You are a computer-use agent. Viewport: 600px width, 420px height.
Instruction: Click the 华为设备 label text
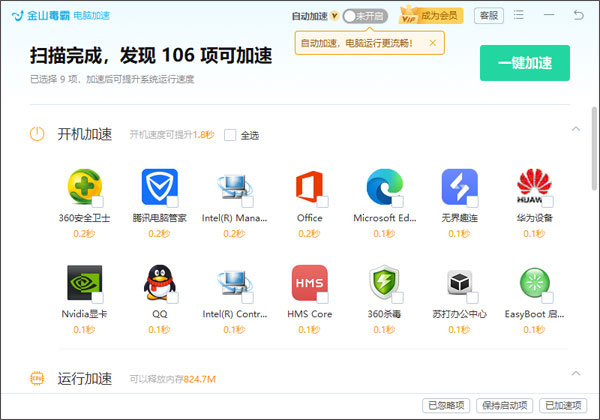535,218
